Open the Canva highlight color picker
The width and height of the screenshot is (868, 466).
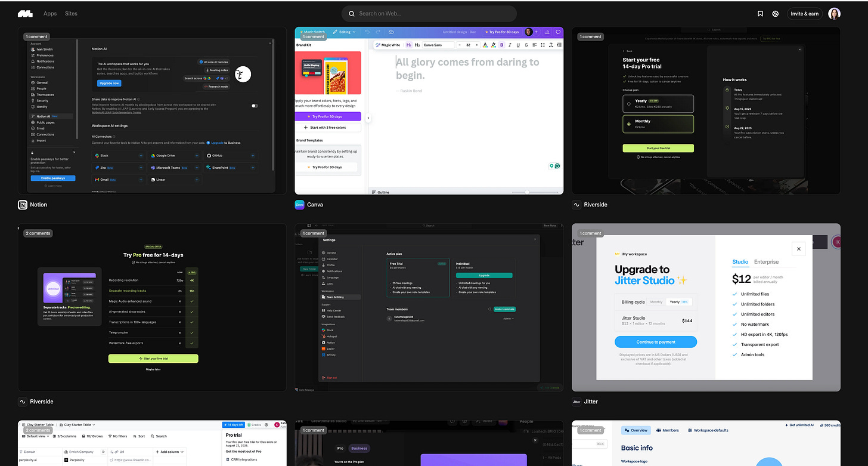494,45
